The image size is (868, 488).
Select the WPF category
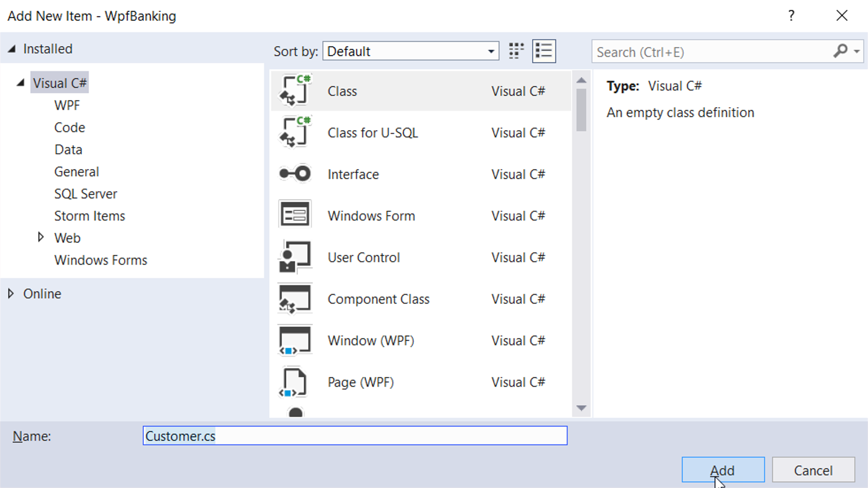tap(67, 105)
